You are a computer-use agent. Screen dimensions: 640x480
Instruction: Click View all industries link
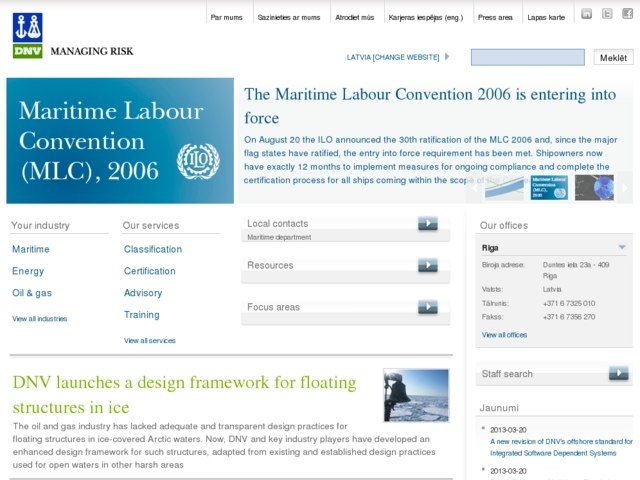point(40,319)
